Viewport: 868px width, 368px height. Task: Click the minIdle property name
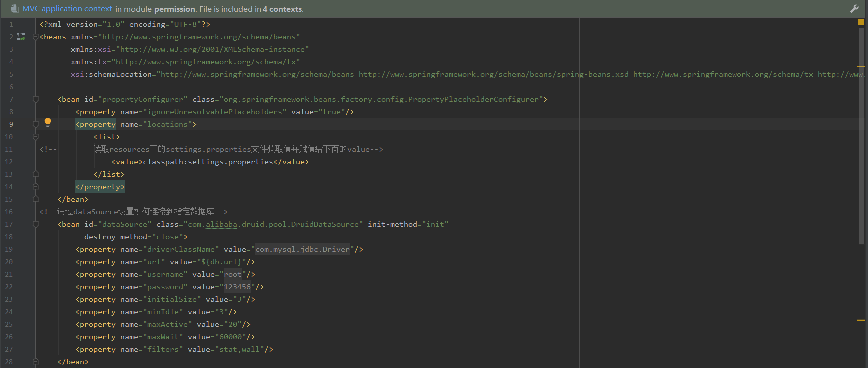163,312
